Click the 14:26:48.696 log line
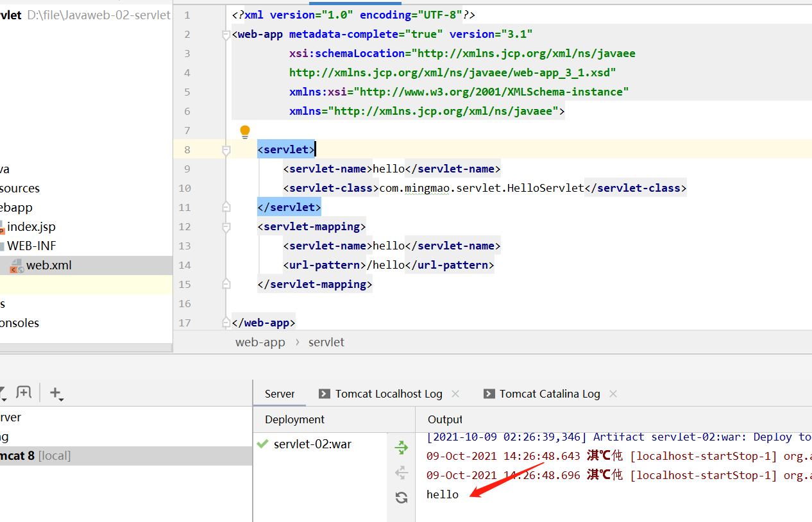The width and height of the screenshot is (812, 522). coord(619,475)
